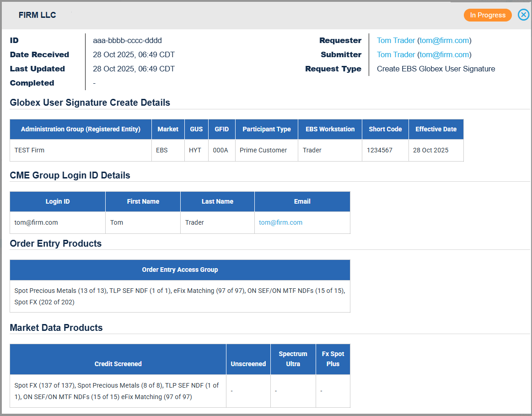The width and height of the screenshot is (532, 416).
Task: Click the Requester's tom@firm.com email link
Action: click(x=444, y=41)
